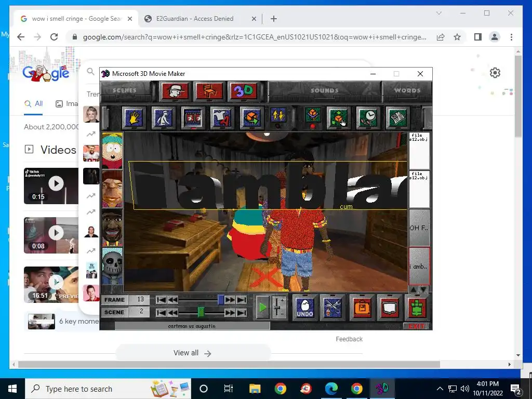Open a new Chrome tab

(x=274, y=19)
